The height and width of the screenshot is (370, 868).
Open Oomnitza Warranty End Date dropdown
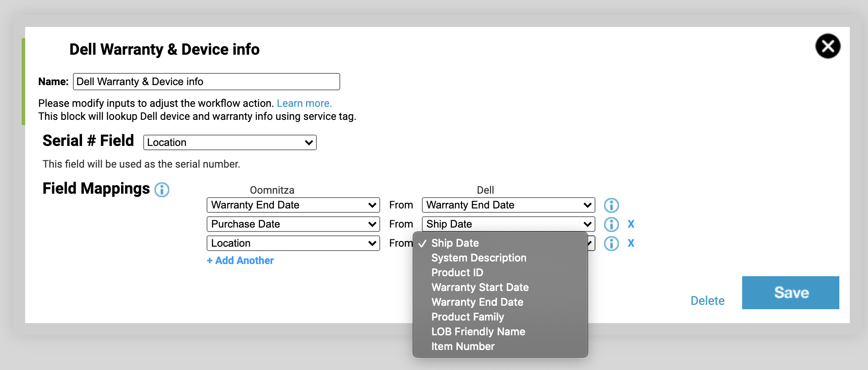click(293, 205)
